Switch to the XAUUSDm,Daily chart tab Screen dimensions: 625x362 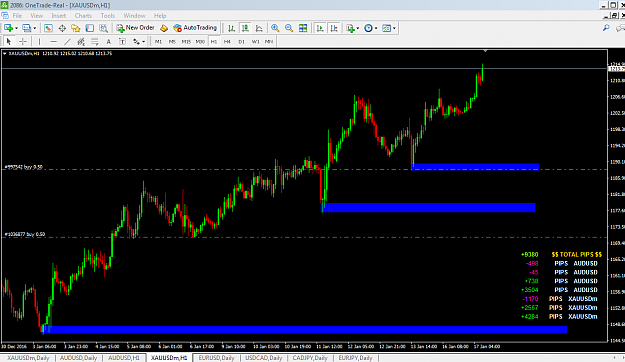(28, 358)
